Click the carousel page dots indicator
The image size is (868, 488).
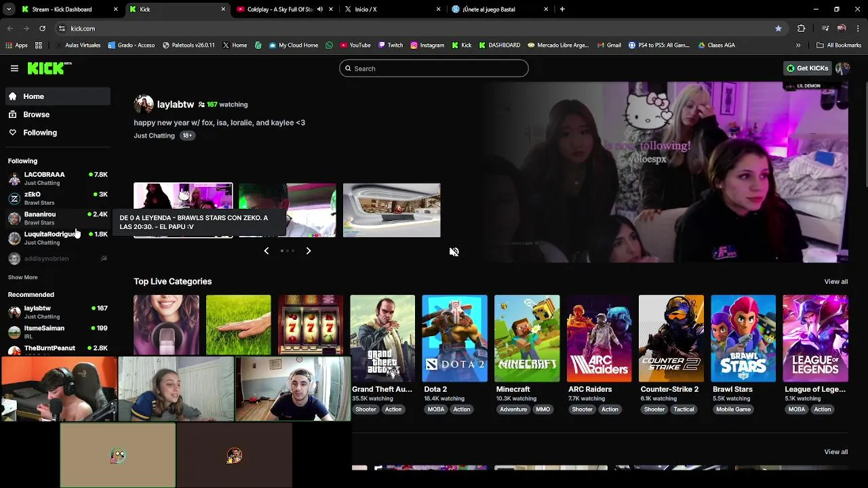pyautogui.click(x=288, y=251)
